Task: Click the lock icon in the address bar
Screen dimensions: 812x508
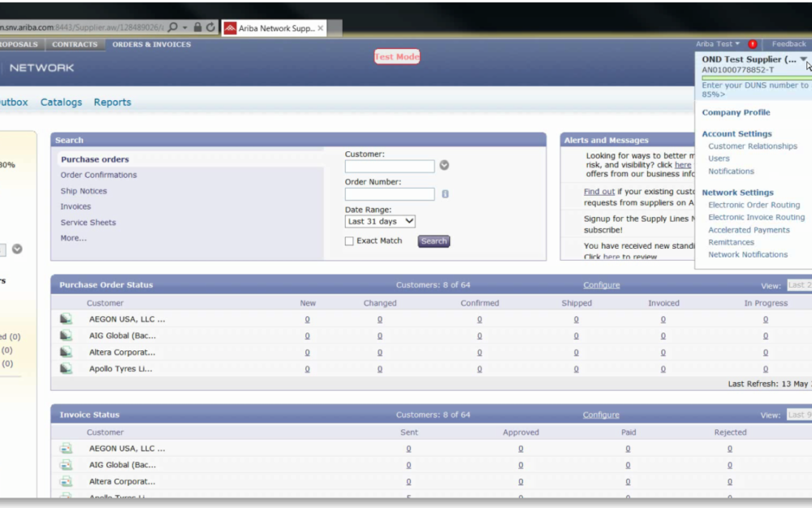Action: point(197,27)
